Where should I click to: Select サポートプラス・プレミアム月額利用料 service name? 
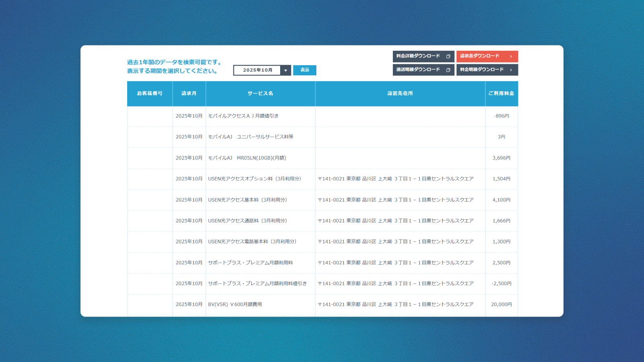pos(250,263)
